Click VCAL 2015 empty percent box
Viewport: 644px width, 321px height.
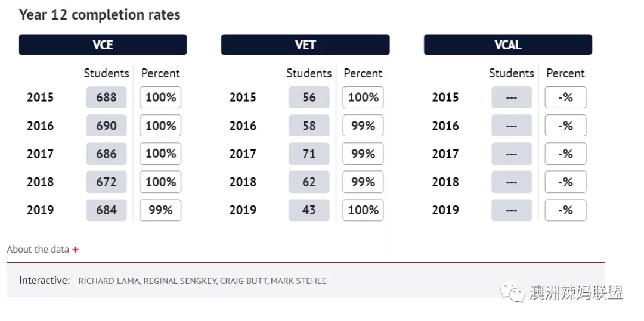click(565, 98)
